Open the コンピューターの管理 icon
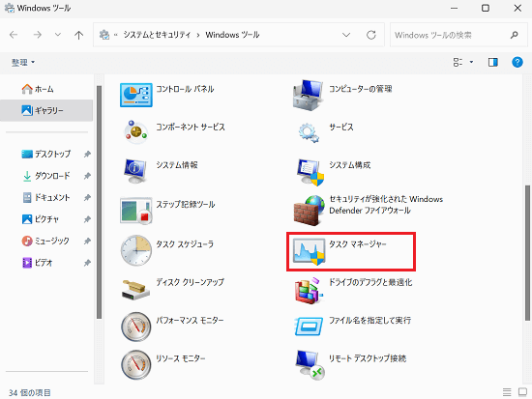 (x=308, y=95)
